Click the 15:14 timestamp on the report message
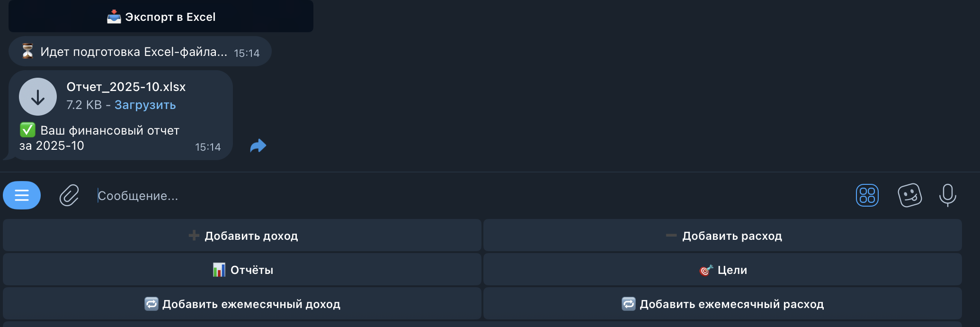The width and height of the screenshot is (980, 327). [208, 147]
